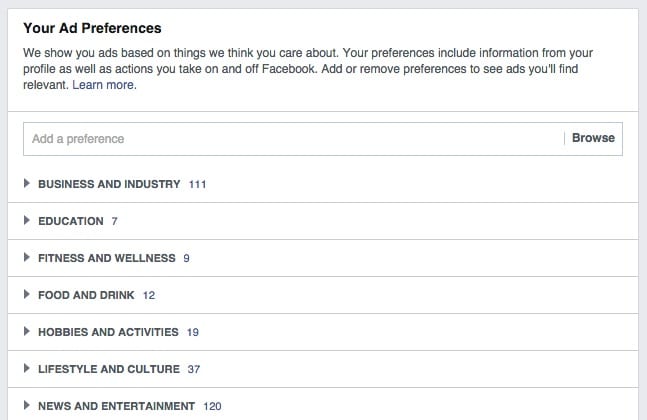
Task: Click the 37 count beside Lifestyle and Culture
Action: tap(194, 369)
